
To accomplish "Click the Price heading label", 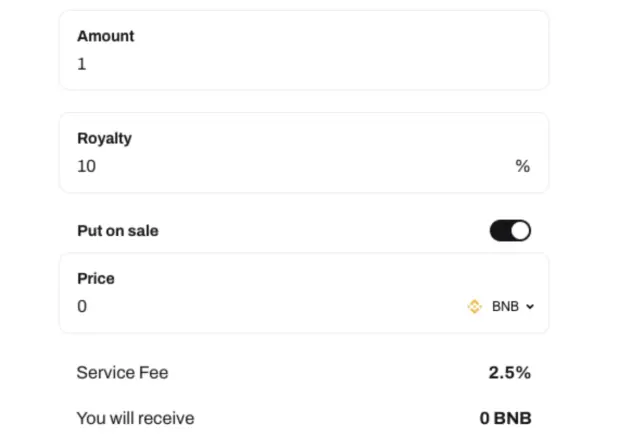I will (x=96, y=279).
